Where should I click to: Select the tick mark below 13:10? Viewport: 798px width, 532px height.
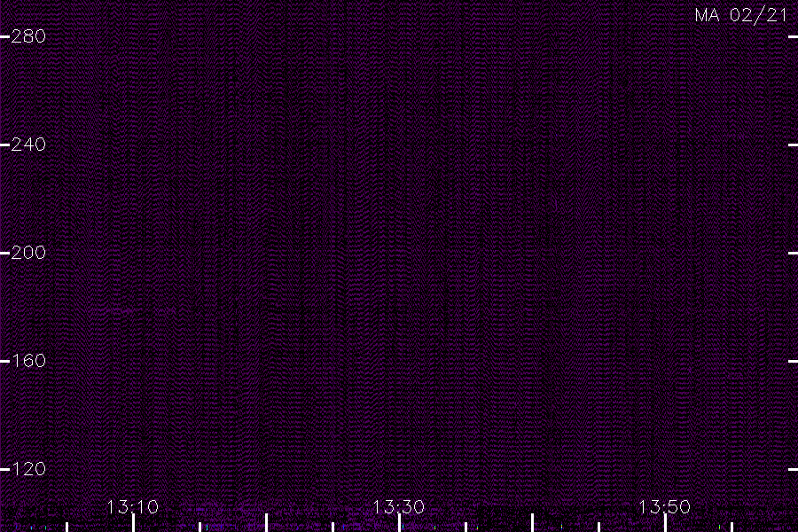click(x=133, y=523)
